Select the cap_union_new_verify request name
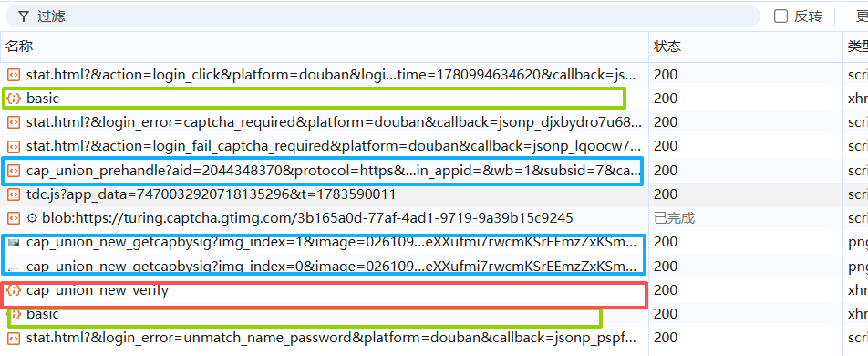The image size is (868, 356). coord(98,290)
